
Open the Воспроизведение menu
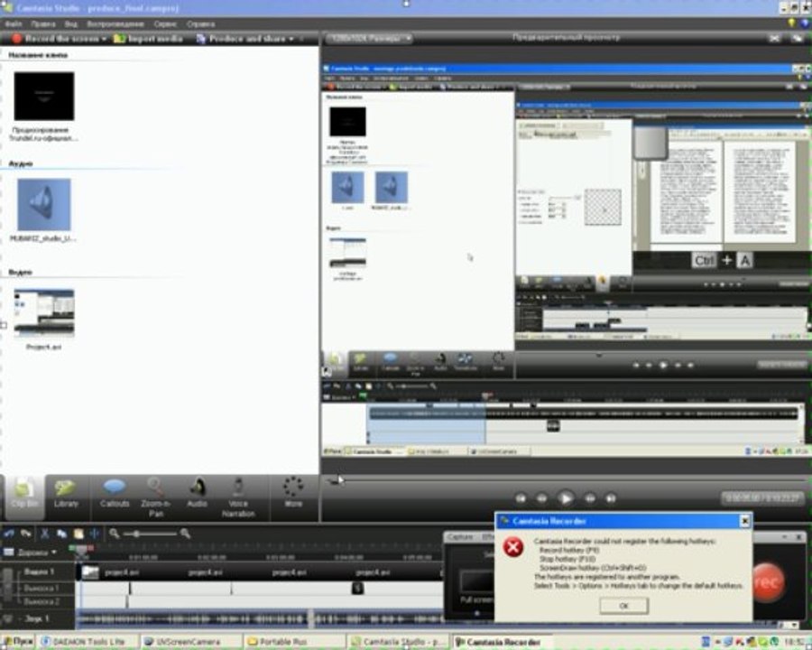(115, 23)
